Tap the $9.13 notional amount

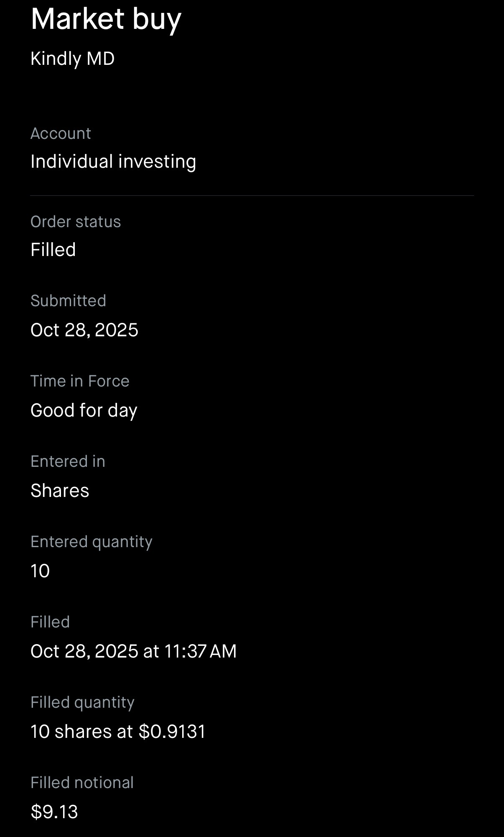coord(54,812)
